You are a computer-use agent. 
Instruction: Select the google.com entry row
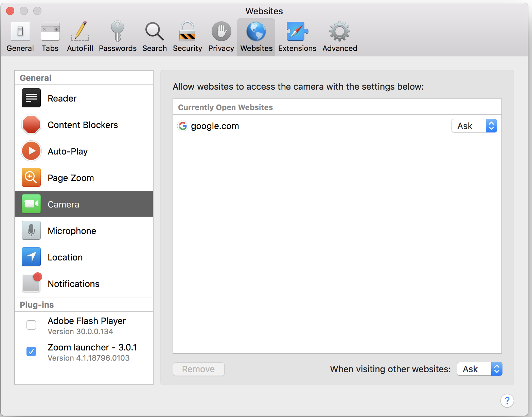[306, 126]
